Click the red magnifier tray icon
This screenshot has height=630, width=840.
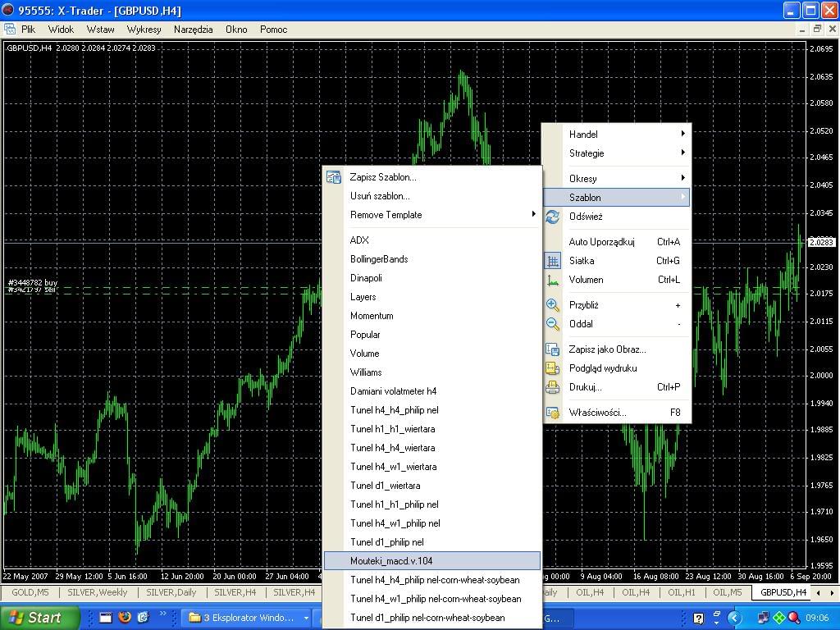tap(794, 618)
